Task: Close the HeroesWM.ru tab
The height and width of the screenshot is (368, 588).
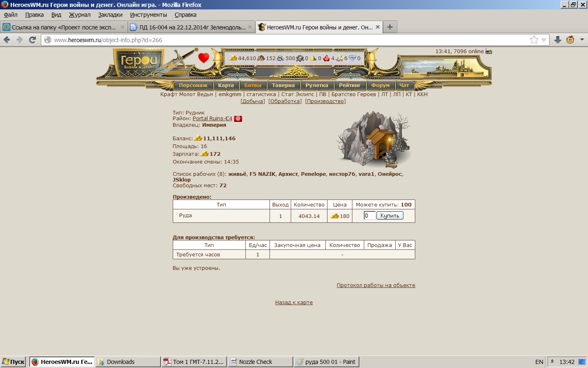Action: point(378,27)
